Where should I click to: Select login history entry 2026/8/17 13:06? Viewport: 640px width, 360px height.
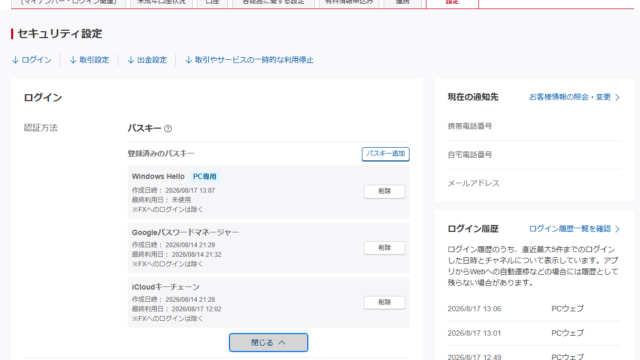point(534,309)
